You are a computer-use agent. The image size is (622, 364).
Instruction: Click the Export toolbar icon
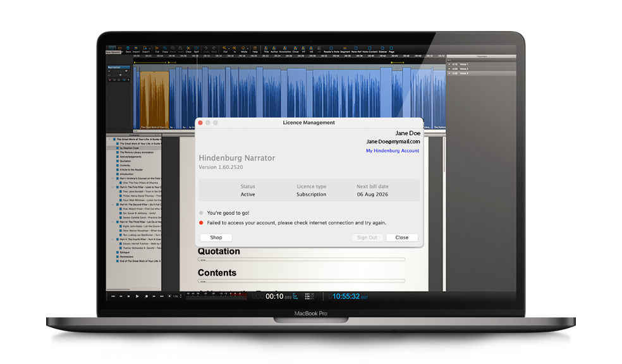point(145,49)
